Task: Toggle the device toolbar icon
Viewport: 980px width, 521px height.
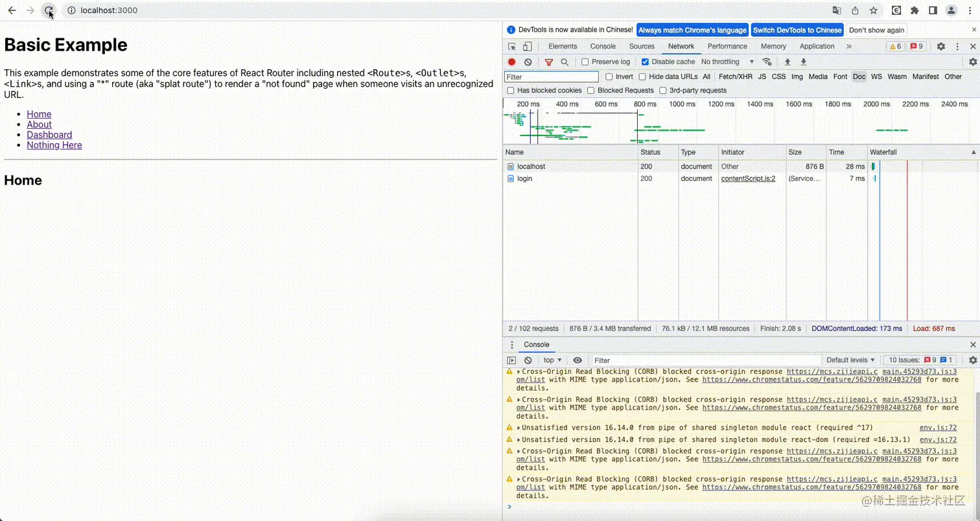Action: (528, 47)
